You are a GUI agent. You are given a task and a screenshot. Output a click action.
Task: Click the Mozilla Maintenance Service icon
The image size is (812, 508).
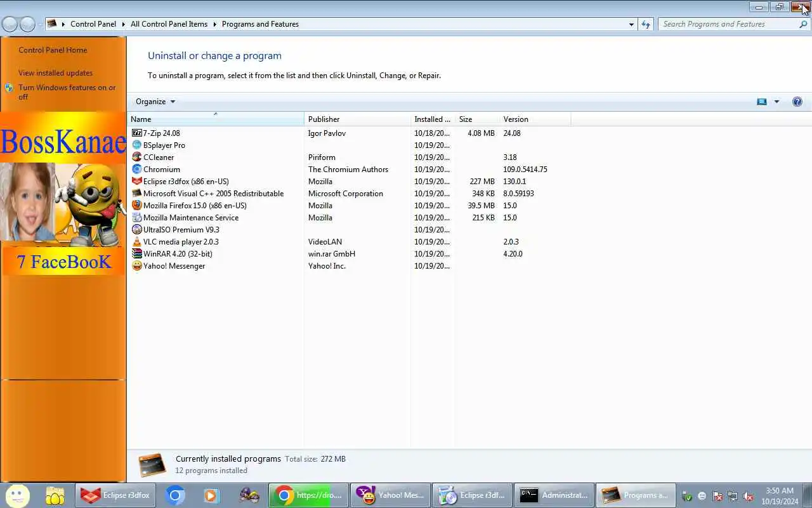click(136, 218)
